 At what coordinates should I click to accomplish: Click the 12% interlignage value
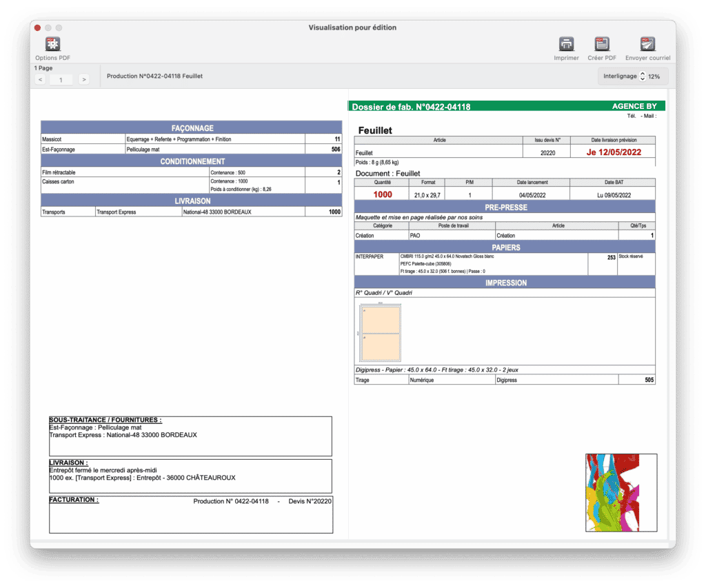(654, 77)
